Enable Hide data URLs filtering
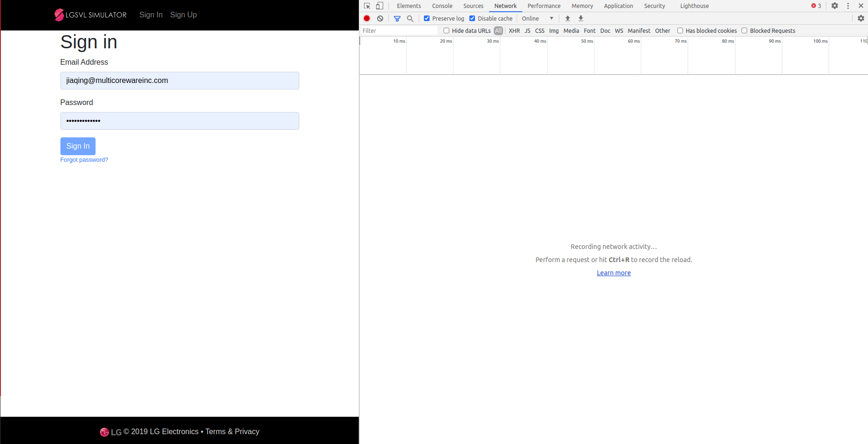Image resolution: width=868 pixels, height=444 pixels. (446, 30)
